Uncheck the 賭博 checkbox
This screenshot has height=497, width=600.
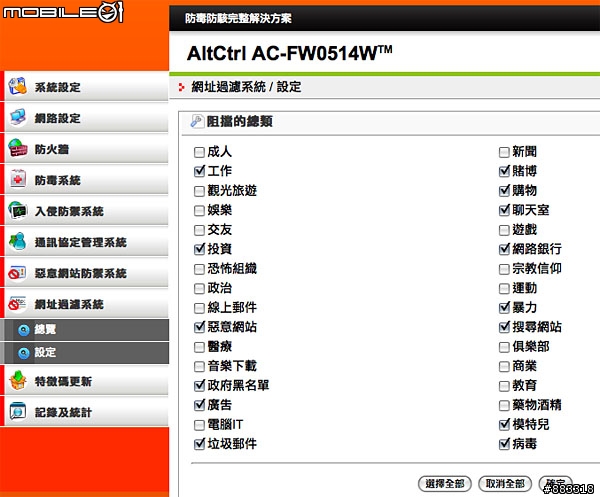(x=504, y=171)
